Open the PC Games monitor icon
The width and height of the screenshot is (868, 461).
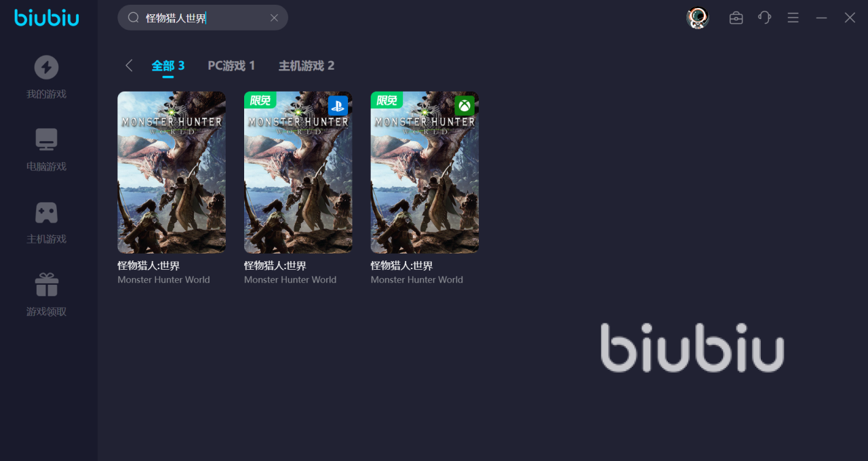tap(46, 140)
